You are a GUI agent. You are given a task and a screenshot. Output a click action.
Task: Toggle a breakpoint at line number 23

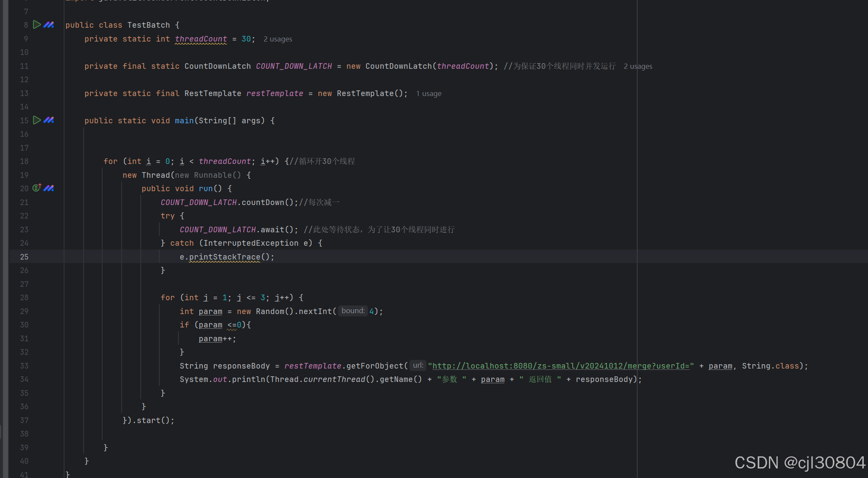pos(24,230)
